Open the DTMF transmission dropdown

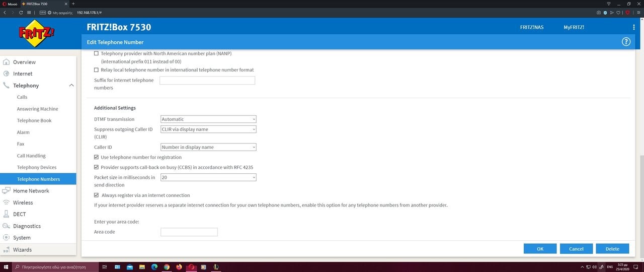(208, 119)
